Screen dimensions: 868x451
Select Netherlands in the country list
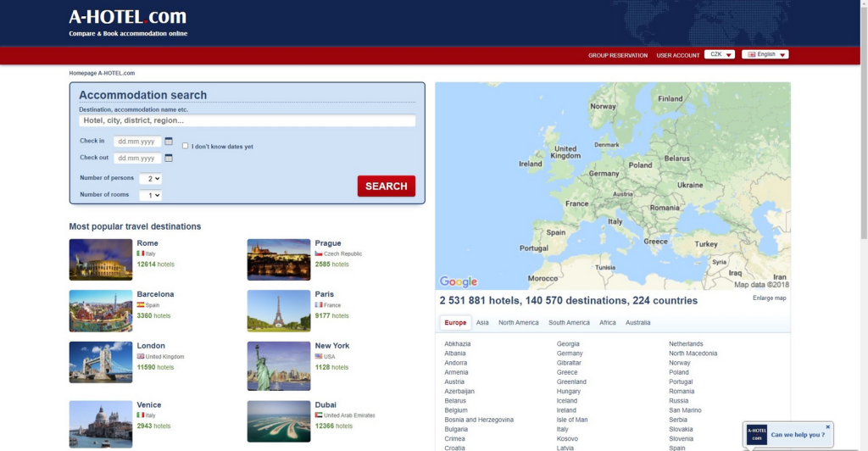[686, 343]
